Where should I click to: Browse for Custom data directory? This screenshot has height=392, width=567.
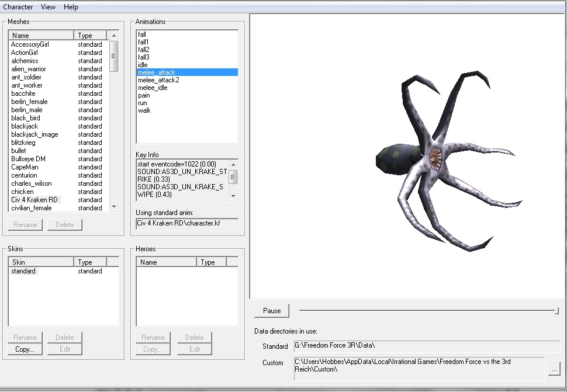tap(554, 369)
